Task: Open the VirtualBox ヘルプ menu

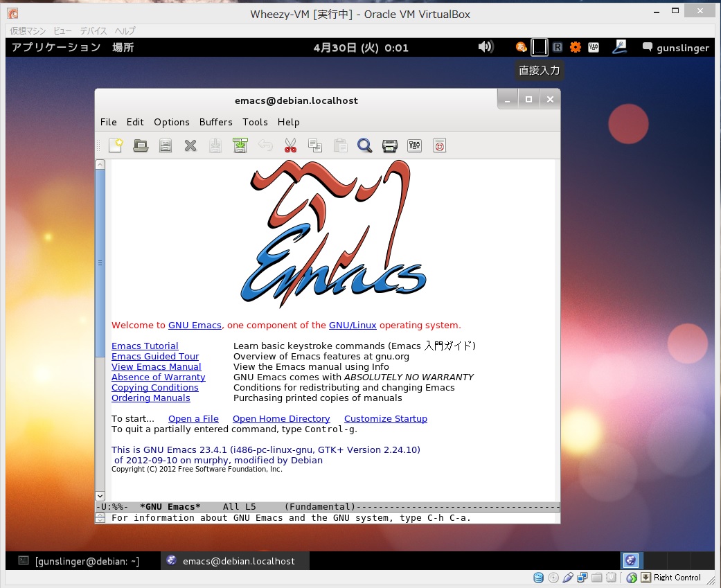Action: pyautogui.click(x=125, y=30)
